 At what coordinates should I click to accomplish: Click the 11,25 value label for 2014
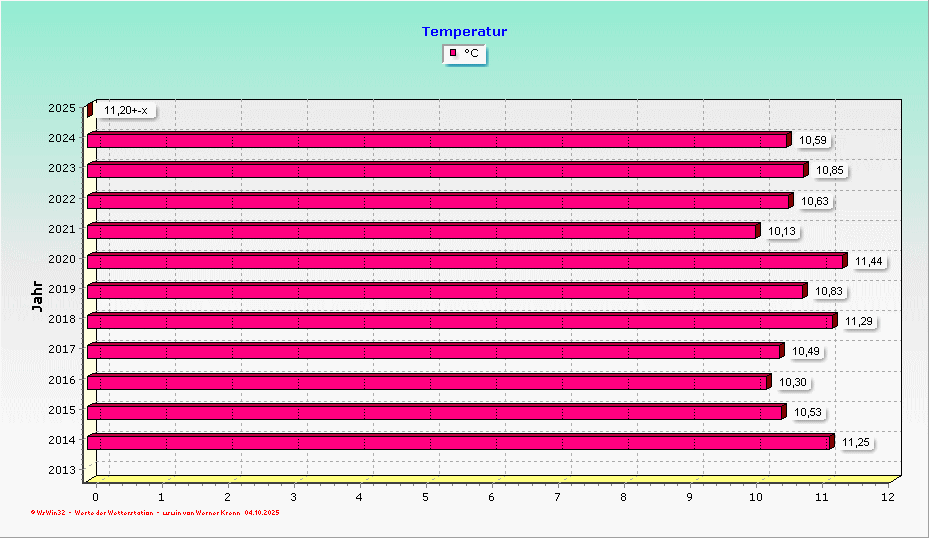pyautogui.click(x=855, y=443)
